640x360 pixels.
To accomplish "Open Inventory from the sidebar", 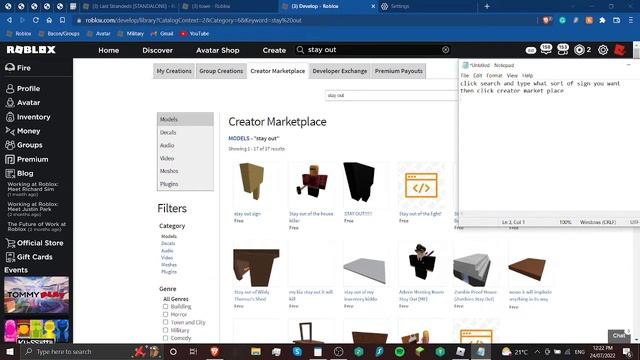I will point(28,117).
